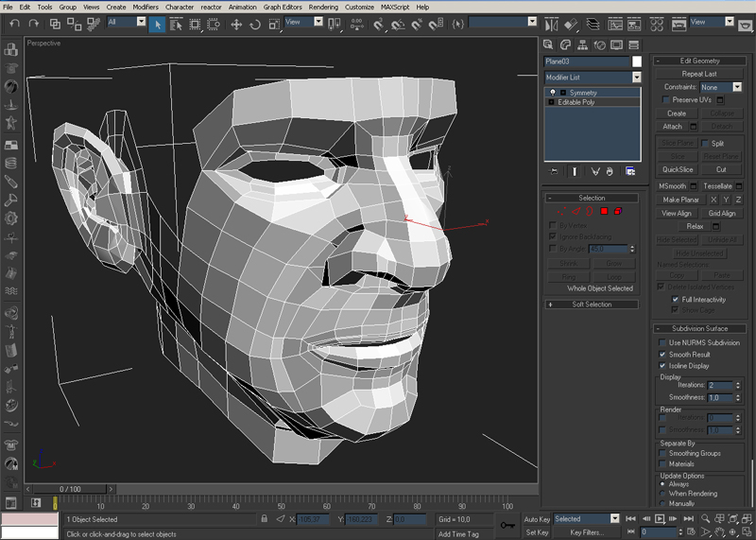Toggle Isoline Display checkbox
This screenshot has width=756, height=540.
click(x=662, y=366)
